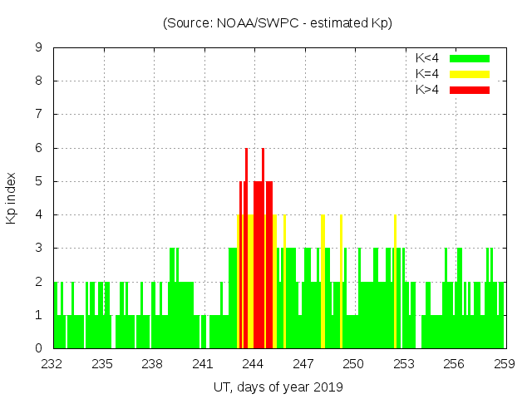Select the K<4 legend label text
This screenshot has height=399, width=532.
click(x=428, y=59)
